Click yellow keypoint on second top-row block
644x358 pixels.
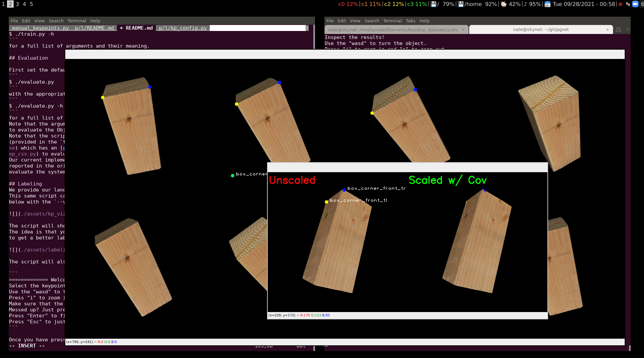point(237,104)
